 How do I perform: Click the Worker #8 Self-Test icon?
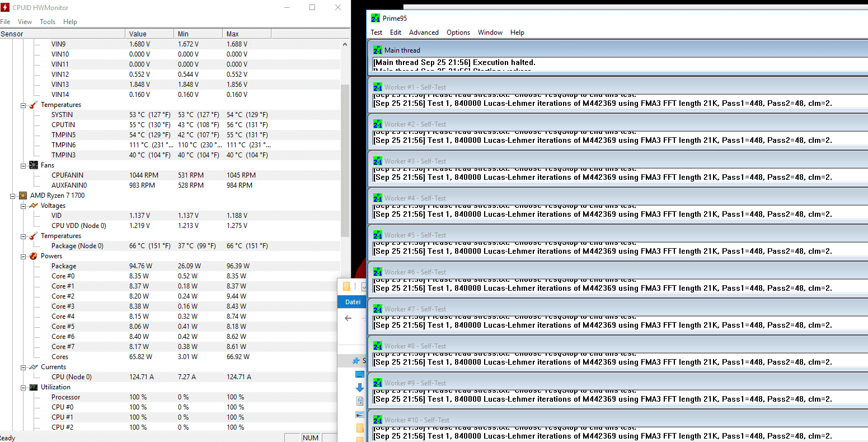[x=378, y=346]
